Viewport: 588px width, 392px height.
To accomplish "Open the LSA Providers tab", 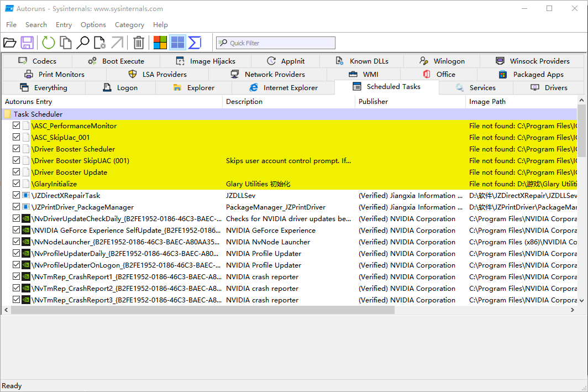I will tap(158, 74).
